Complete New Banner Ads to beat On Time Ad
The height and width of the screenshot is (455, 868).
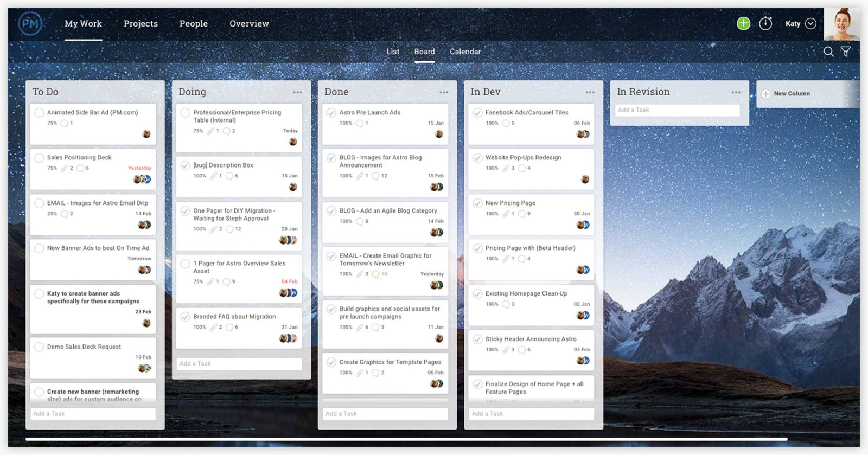click(39, 248)
